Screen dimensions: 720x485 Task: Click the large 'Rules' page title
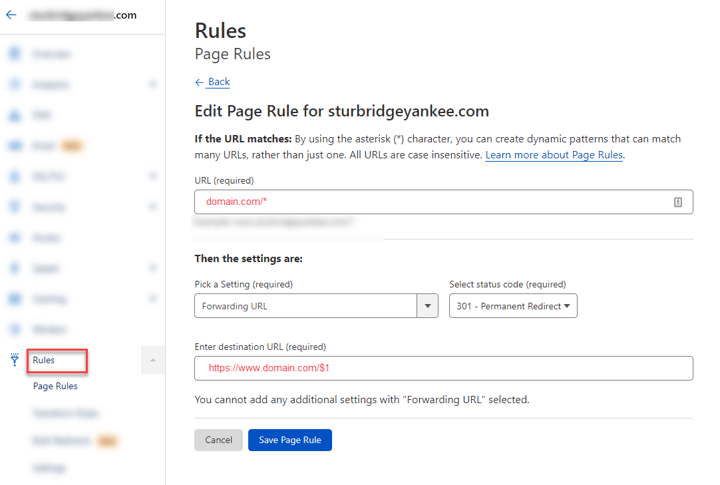click(220, 31)
